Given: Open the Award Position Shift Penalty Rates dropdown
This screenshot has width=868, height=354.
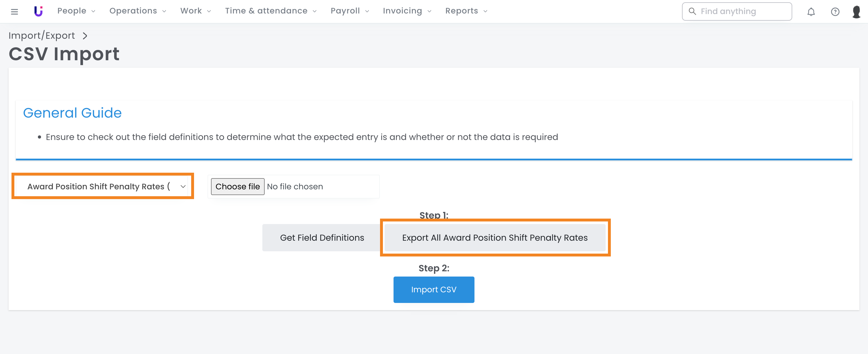Looking at the screenshot, I should [102, 186].
